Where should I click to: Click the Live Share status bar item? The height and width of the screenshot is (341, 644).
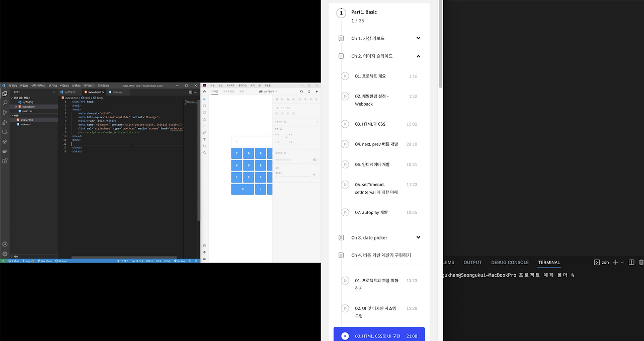(45, 261)
